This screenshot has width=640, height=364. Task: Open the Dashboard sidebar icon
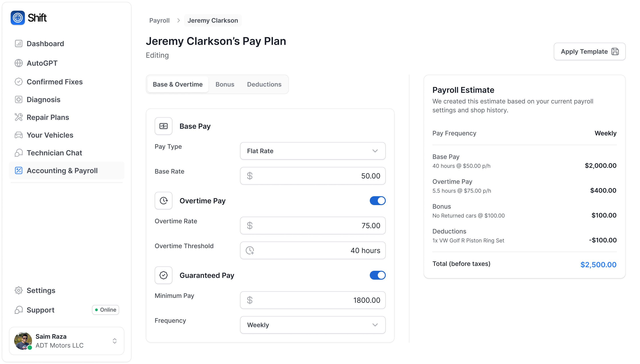tap(18, 44)
